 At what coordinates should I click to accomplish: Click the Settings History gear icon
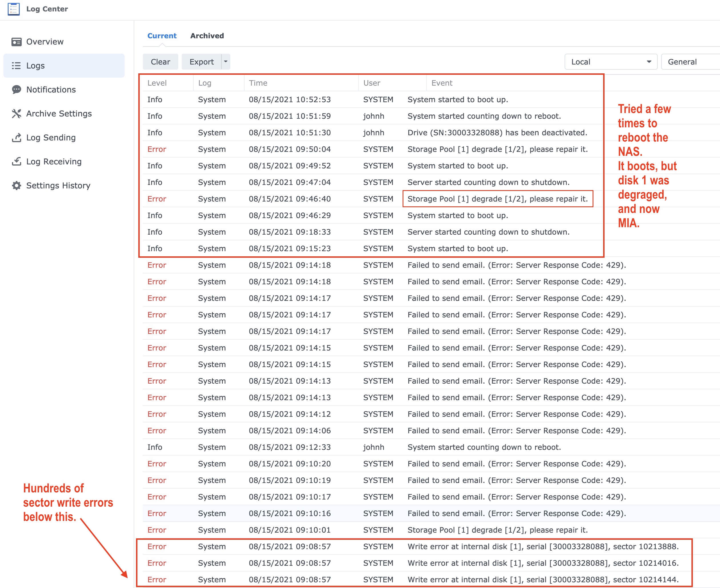(16, 186)
